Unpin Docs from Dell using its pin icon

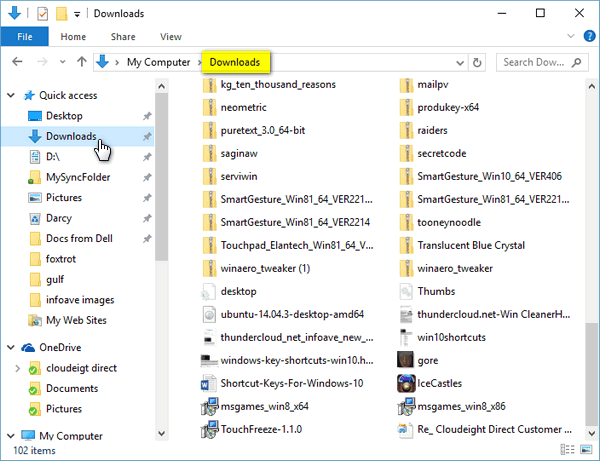pyautogui.click(x=147, y=239)
